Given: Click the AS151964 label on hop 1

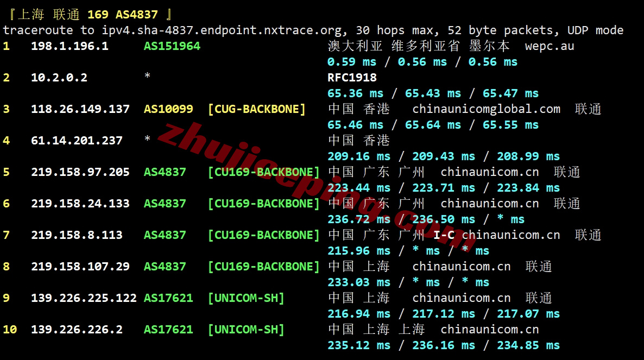Looking at the screenshot, I should coord(172,46).
